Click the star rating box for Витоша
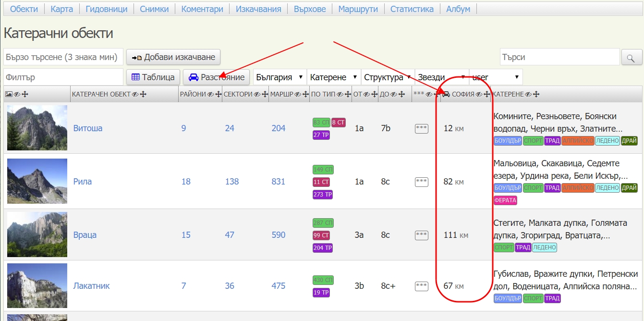Viewport: 644px width, 321px height. point(421,128)
